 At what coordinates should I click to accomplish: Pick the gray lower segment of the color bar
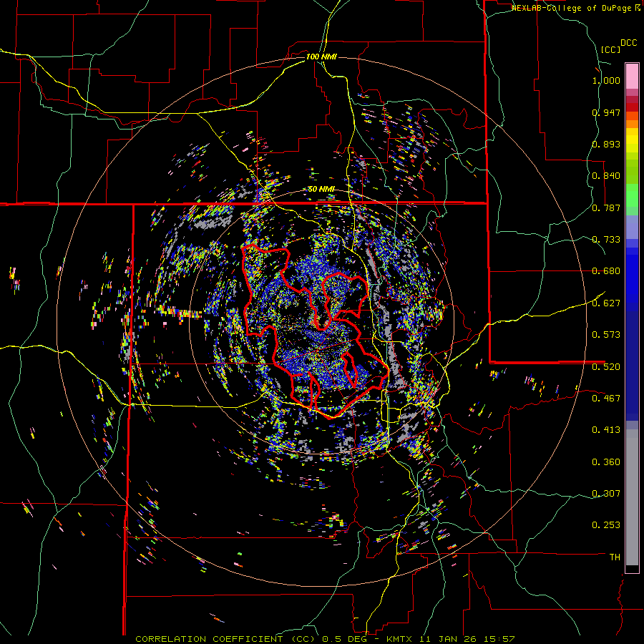632,497
